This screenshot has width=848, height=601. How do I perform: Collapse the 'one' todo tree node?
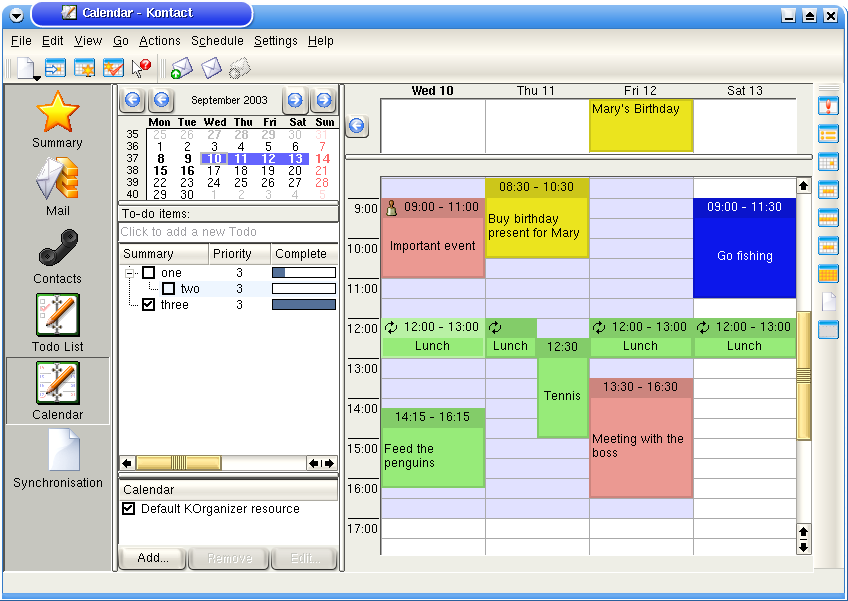[x=130, y=273]
